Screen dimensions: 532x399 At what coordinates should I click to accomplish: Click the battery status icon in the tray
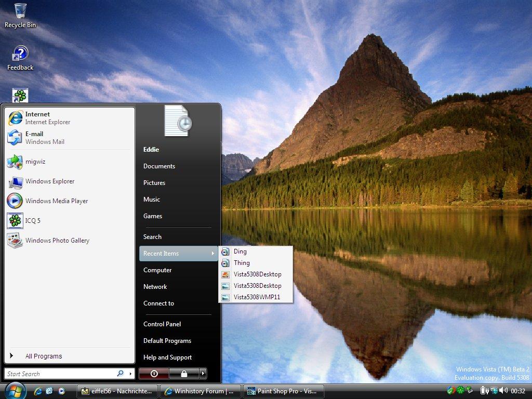tap(483, 390)
